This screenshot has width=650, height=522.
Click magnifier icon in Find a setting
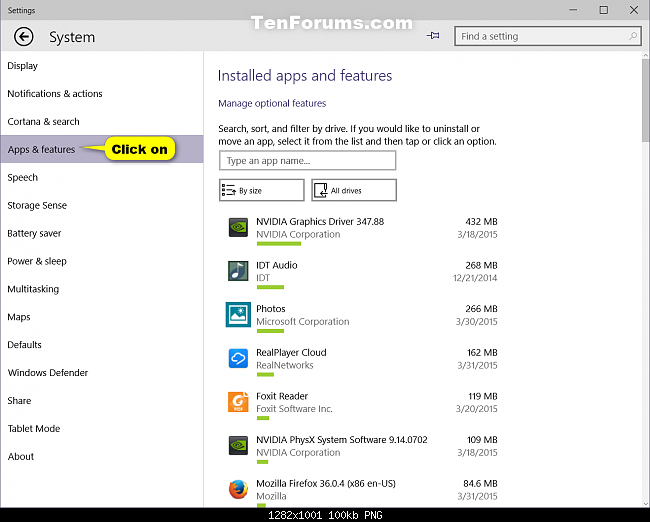[x=633, y=36]
